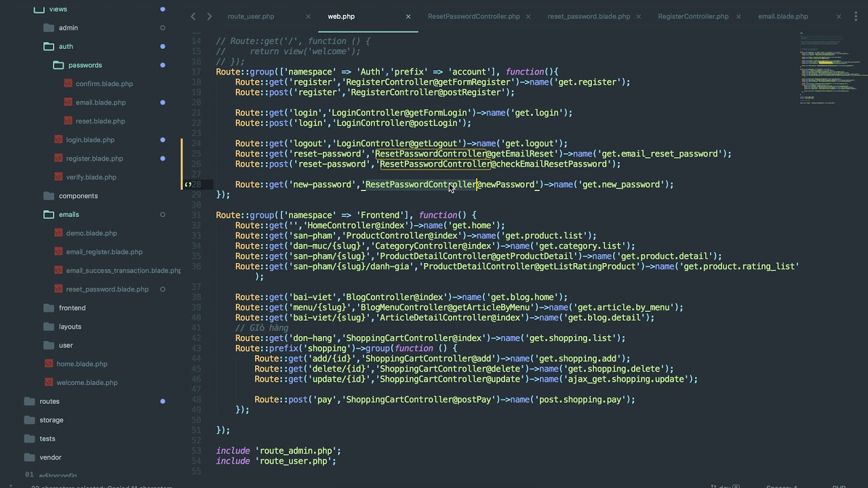Click the reset.blade.php file icon
Image resolution: width=868 pixels, height=488 pixels.
tap(68, 121)
